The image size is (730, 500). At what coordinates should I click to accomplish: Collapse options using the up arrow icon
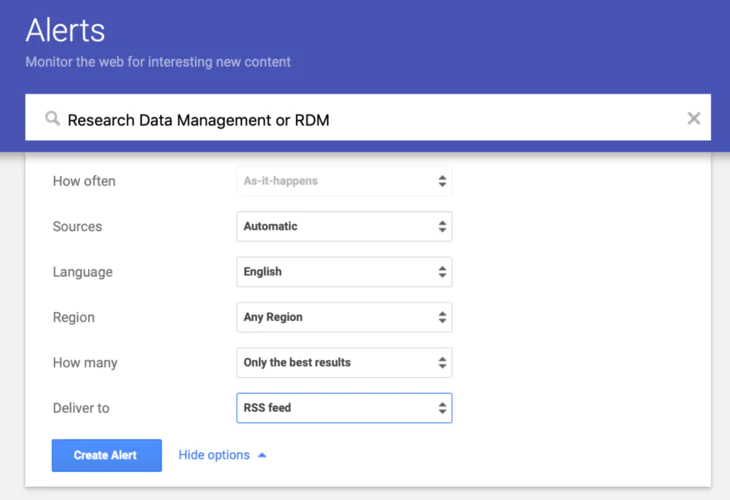point(262,455)
